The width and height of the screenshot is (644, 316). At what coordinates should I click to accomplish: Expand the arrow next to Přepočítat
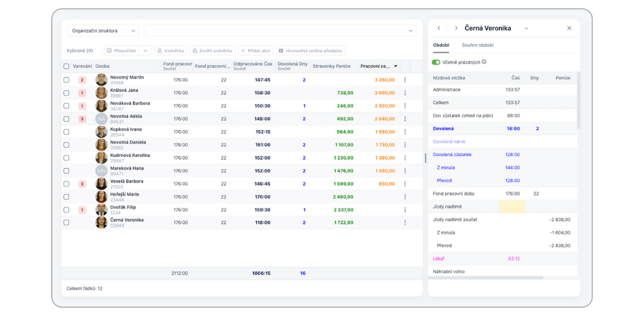click(x=145, y=51)
